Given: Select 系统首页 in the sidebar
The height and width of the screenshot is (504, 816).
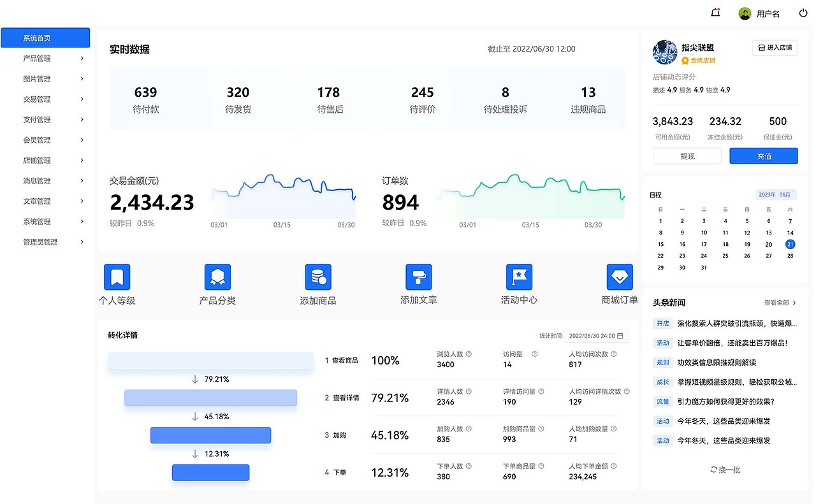Looking at the screenshot, I should coord(45,38).
